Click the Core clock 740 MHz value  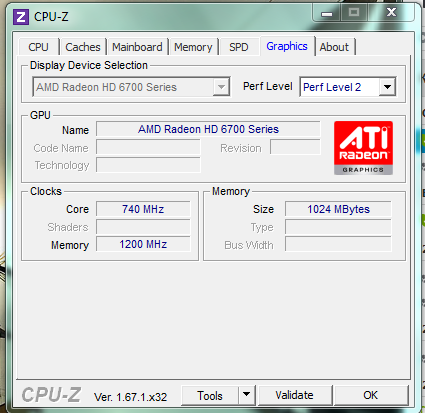coord(143,209)
